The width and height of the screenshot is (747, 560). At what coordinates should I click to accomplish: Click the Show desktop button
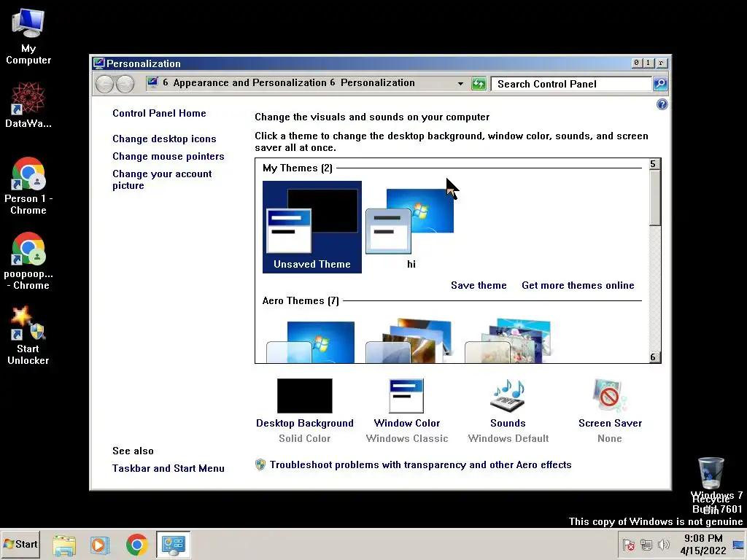[739, 545]
